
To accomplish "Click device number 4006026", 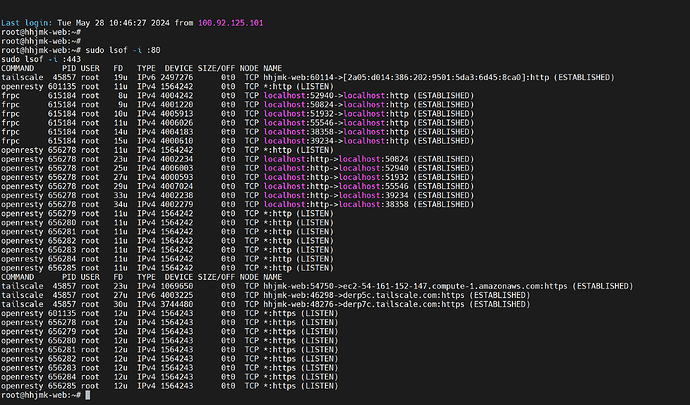I will click(x=176, y=123).
